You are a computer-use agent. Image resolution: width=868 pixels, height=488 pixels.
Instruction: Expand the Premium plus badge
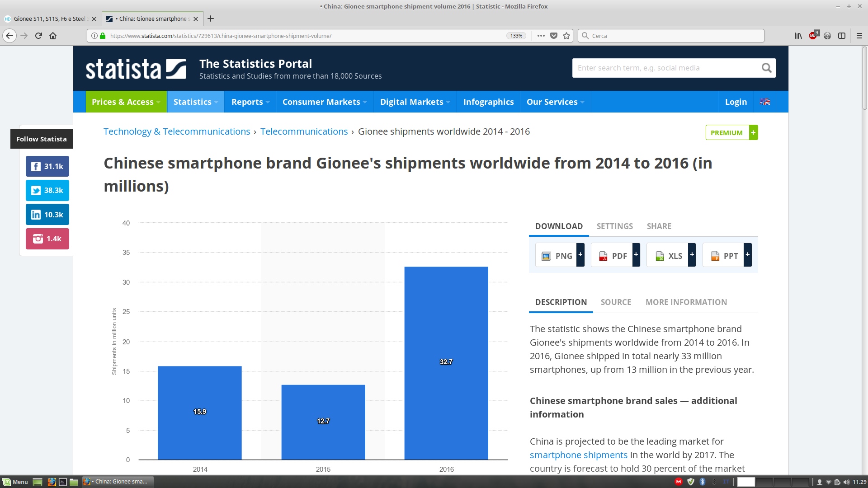(753, 132)
